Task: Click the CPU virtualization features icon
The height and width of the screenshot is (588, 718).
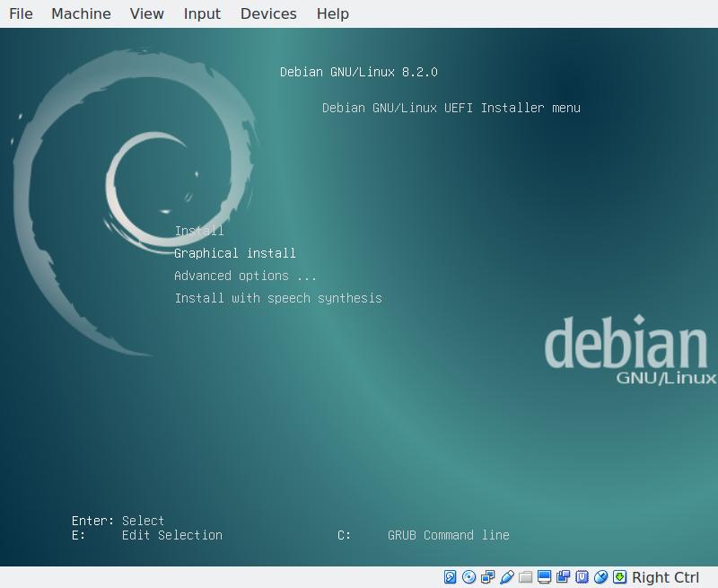Action: (582, 577)
